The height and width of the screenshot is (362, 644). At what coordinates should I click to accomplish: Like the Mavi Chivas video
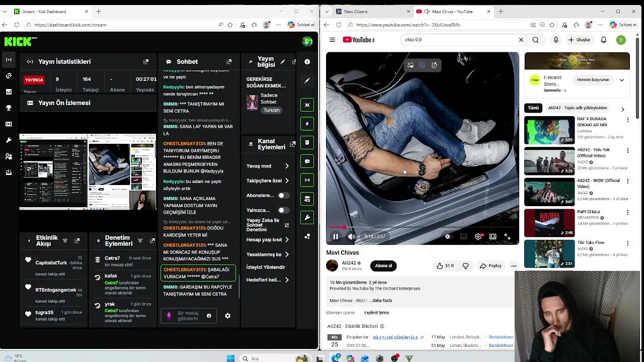445,265
